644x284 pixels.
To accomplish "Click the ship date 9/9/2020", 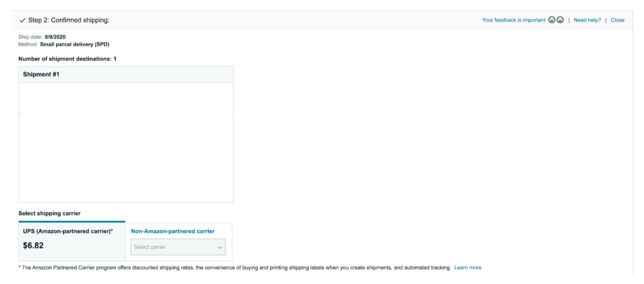I will [55, 37].
